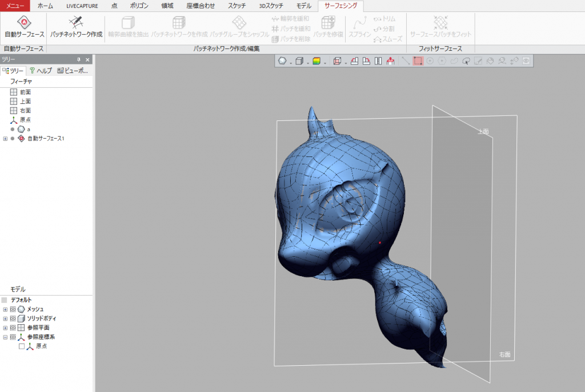This screenshot has height=392, width=585.
Task: Switch to the 座標合わせ ribbon tab
Action: (201, 6)
